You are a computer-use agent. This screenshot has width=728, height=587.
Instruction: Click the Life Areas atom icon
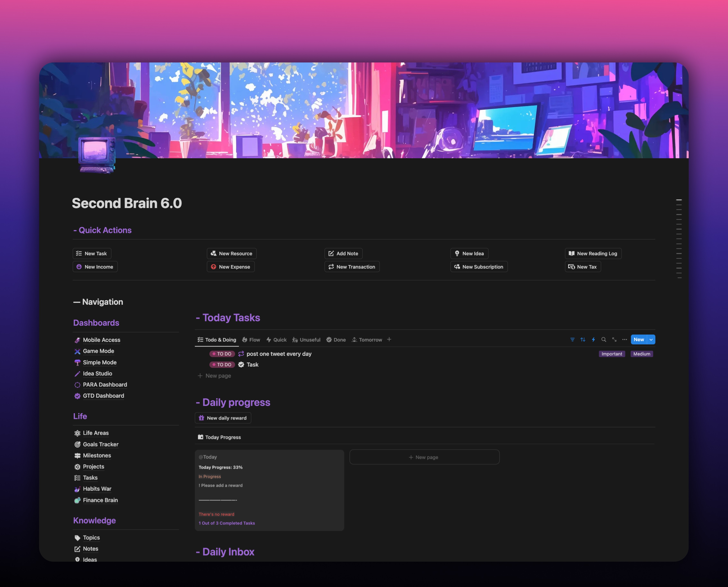point(78,433)
